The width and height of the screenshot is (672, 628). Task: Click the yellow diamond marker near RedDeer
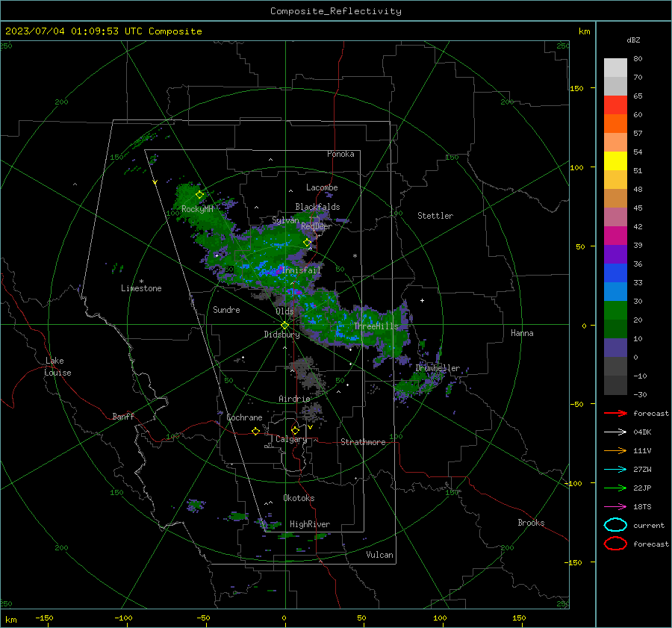(308, 243)
